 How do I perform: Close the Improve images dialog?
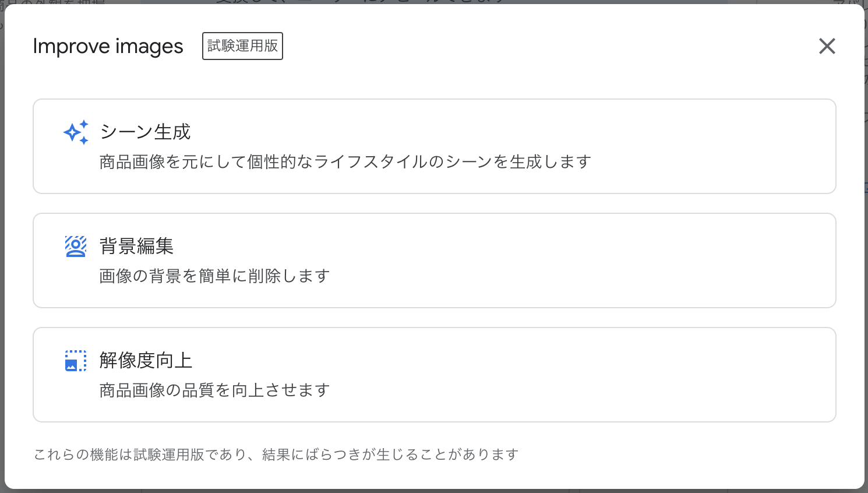(827, 46)
